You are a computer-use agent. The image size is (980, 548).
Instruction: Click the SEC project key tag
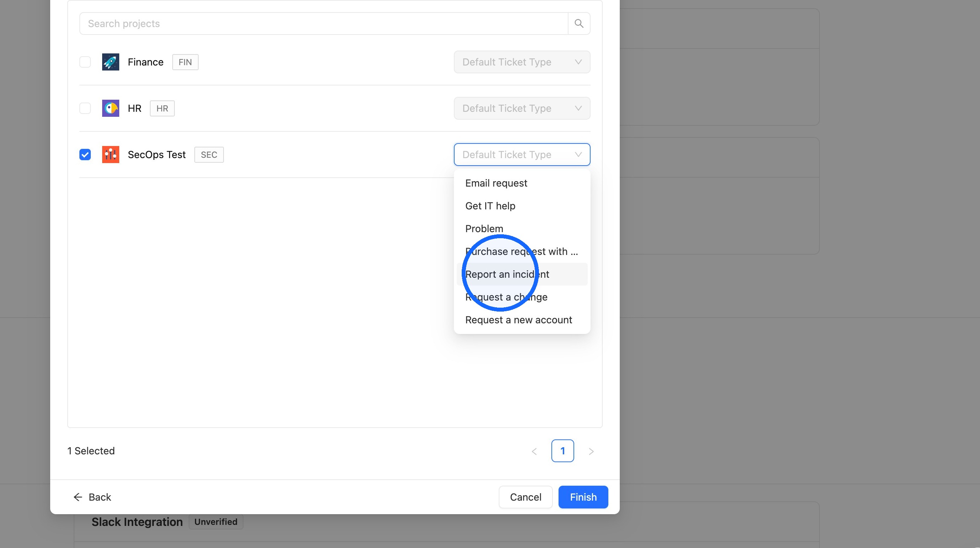(209, 155)
